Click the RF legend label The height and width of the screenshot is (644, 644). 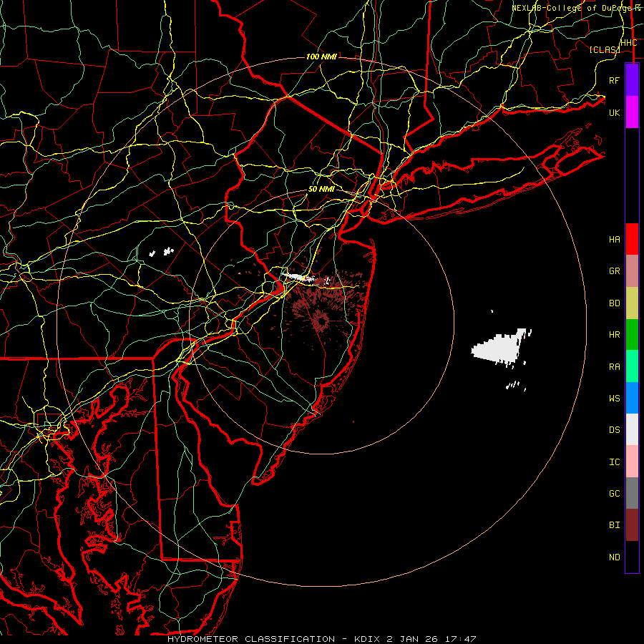tap(614, 80)
